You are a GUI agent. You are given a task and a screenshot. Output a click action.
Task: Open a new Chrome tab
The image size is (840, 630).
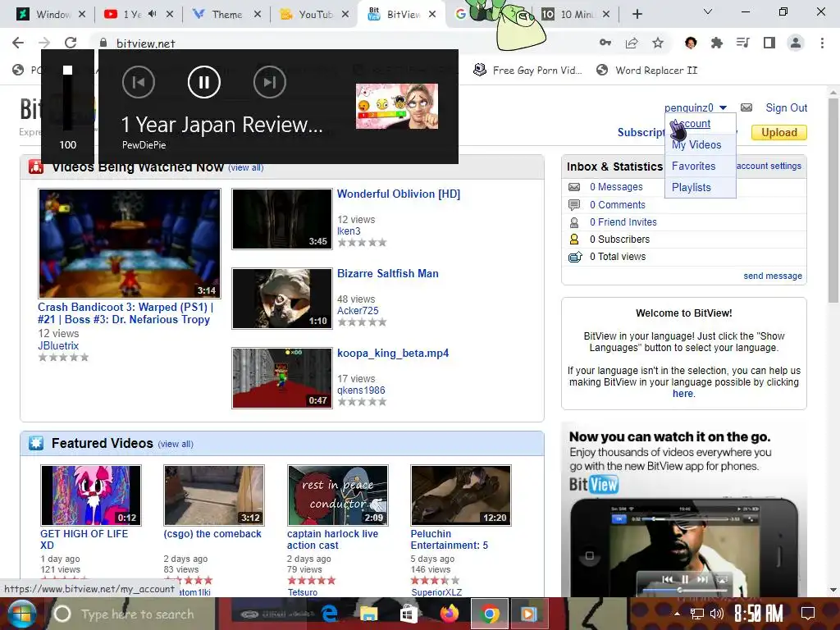click(x=637, y=14)
